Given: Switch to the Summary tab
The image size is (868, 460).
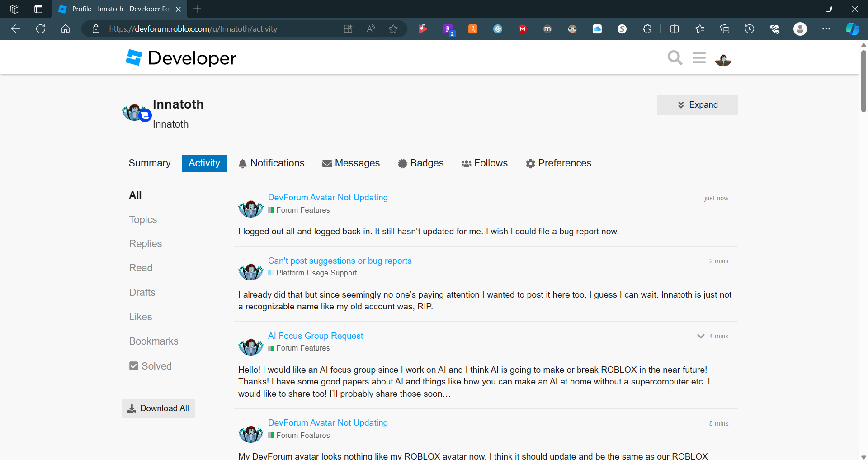Looking at the screenshot, I should point(149,163).
